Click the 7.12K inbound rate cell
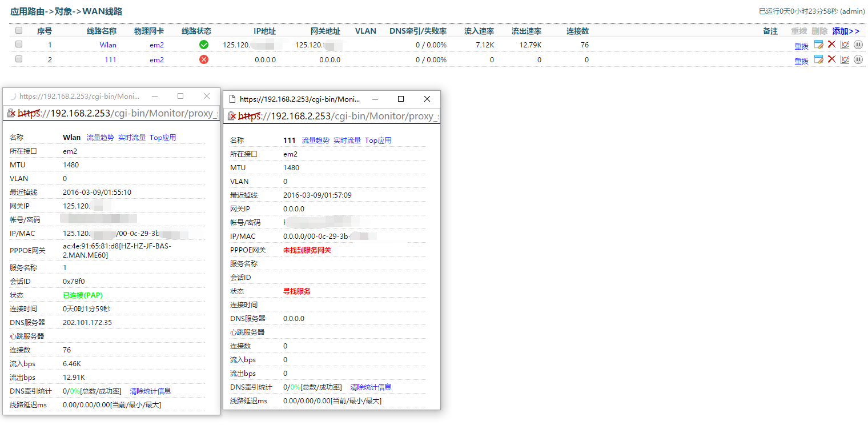This screenshot has height=441, width=868. 485,45
